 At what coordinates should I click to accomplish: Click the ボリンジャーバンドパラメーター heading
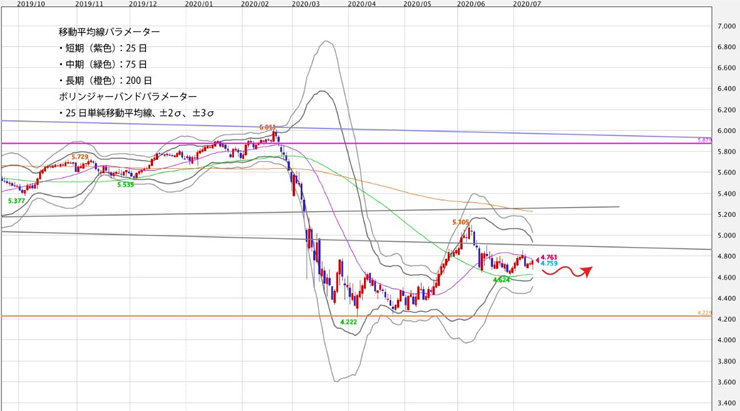click(x=128, y=96)
